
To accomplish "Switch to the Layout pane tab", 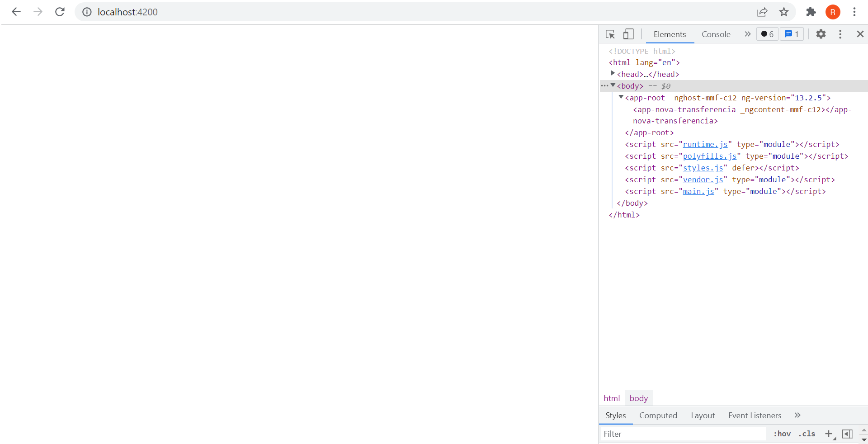I will coord(703,415).
